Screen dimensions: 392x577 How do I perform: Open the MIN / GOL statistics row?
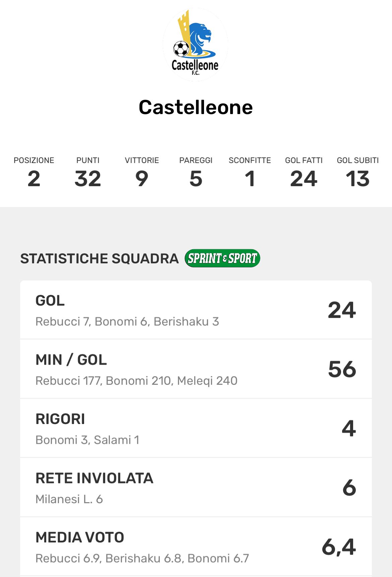[196, 369]
